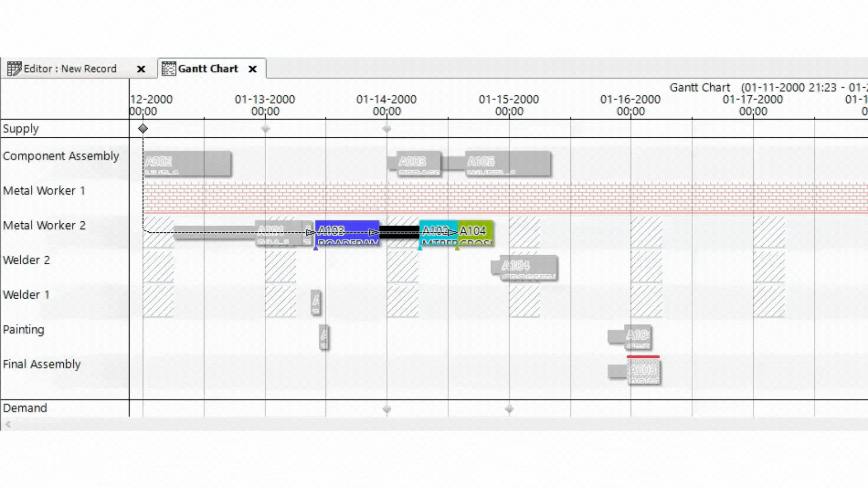This screenshot has height=488, width=868.
Task: Select the A002 bar in Component Assembly
Action: pos(187,164)
